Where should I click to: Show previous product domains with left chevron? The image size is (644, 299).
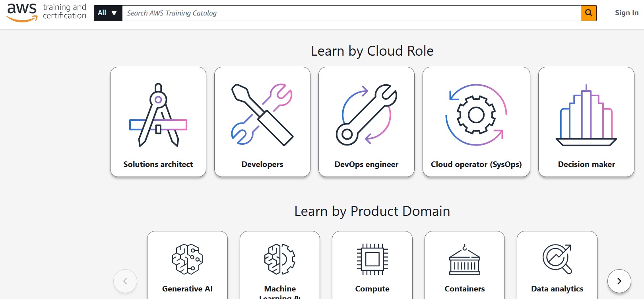coord(125,281)
